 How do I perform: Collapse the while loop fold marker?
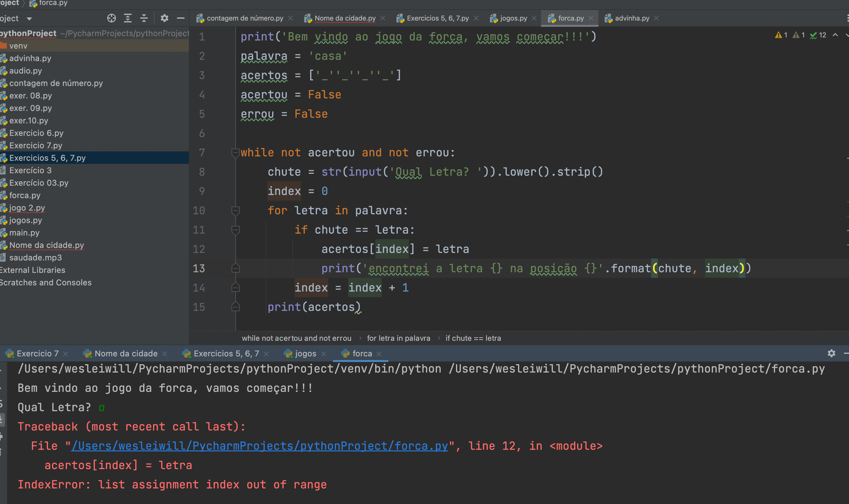[x=235, y=153]
